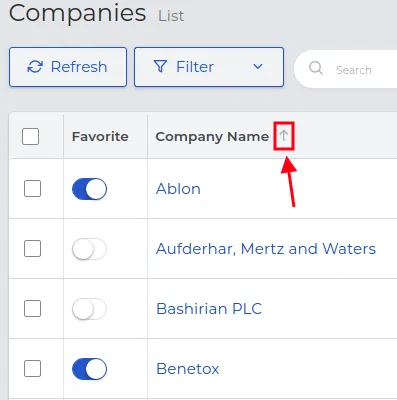Enable favorite toggle for Bashirian PLC

coord(89,309)
